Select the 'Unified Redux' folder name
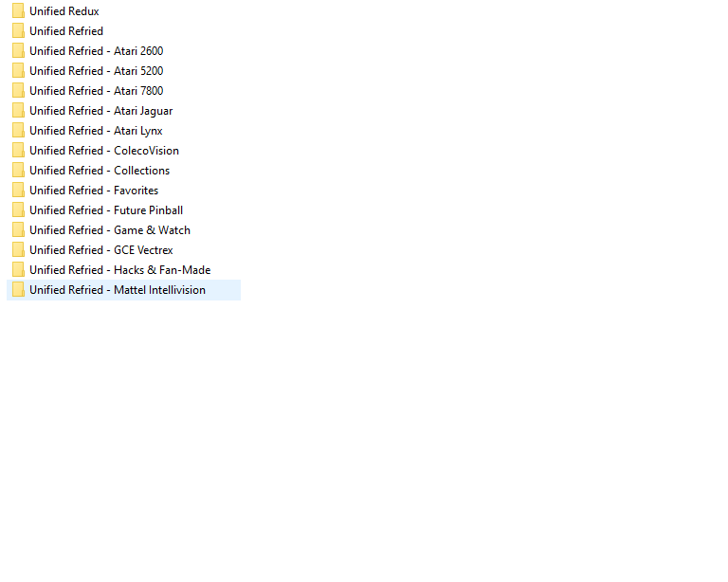This screenshot has height=582, width=728. point(64,11)
